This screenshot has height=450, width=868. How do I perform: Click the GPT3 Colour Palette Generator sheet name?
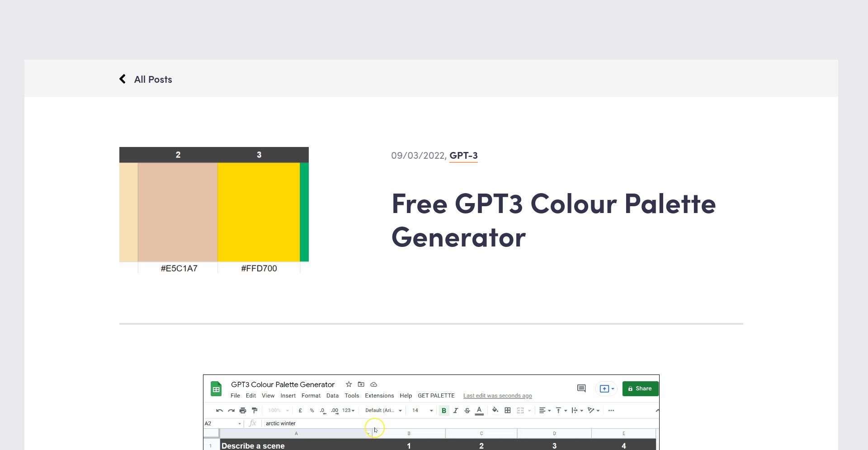click(x=283, y=384)
